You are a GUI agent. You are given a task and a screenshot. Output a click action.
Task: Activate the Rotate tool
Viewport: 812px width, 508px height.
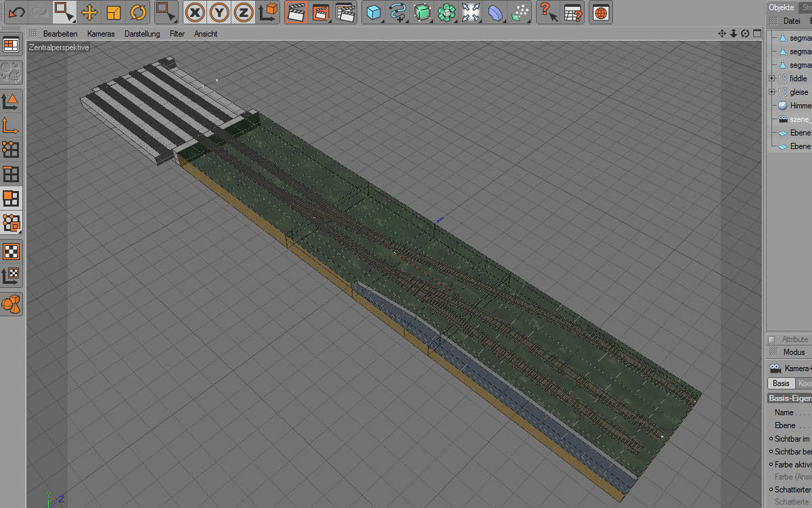[x=138, y=12]
